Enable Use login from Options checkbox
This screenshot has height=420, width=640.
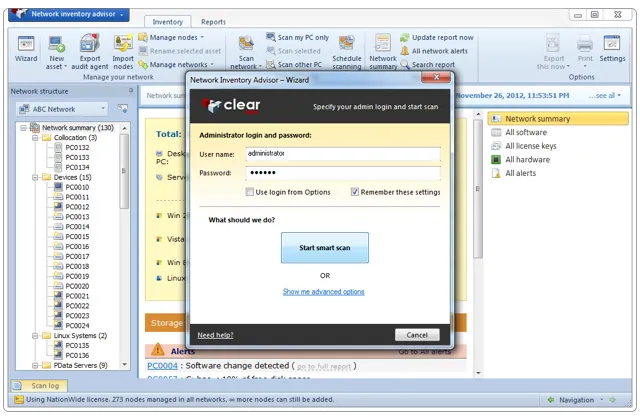point(249,192)
